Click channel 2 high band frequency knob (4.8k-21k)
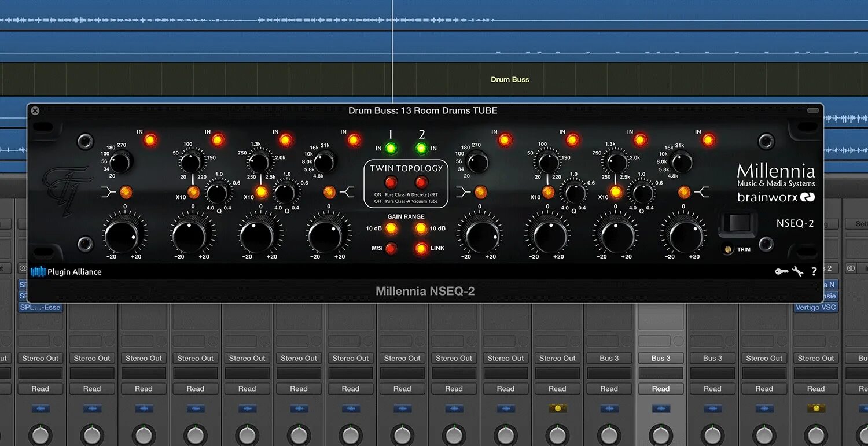This screenshot has width=868, height=446. tap(682, 163)
